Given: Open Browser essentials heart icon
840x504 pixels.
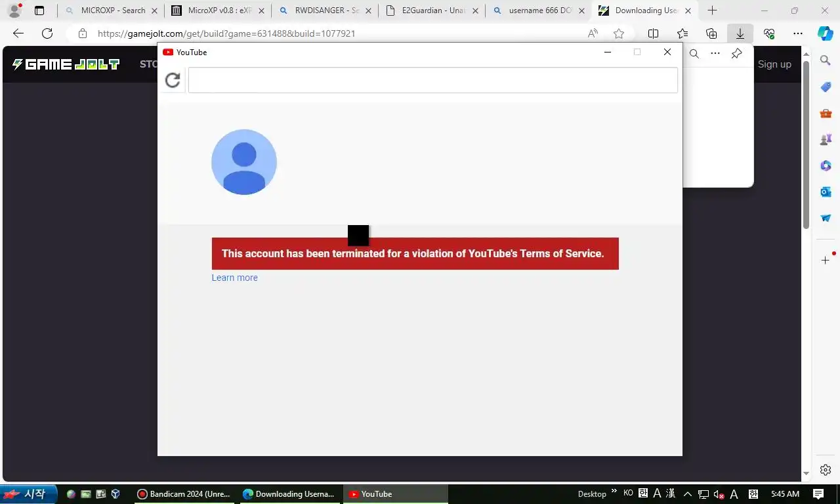Looking at the screenshot, I should tap(769, 33).
